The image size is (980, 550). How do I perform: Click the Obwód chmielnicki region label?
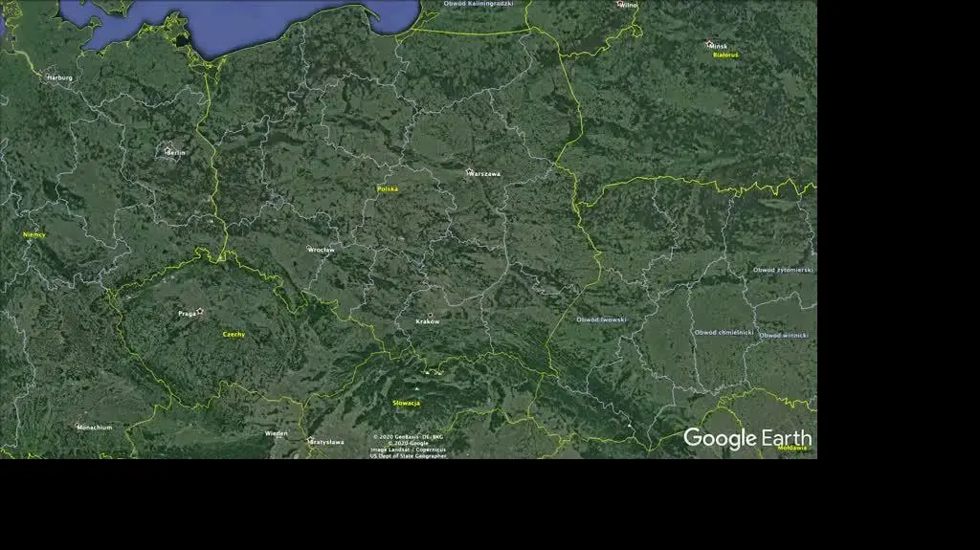tap(724, 333)
